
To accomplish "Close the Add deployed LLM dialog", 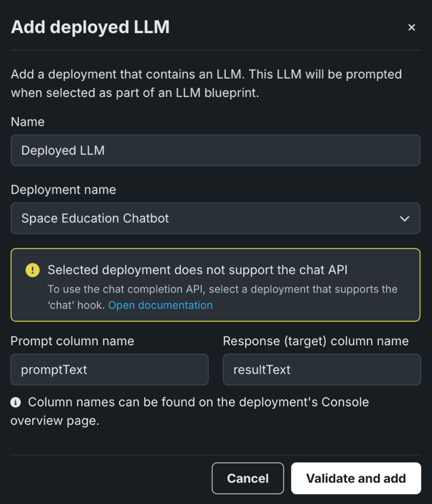I will tap(411, 27).
